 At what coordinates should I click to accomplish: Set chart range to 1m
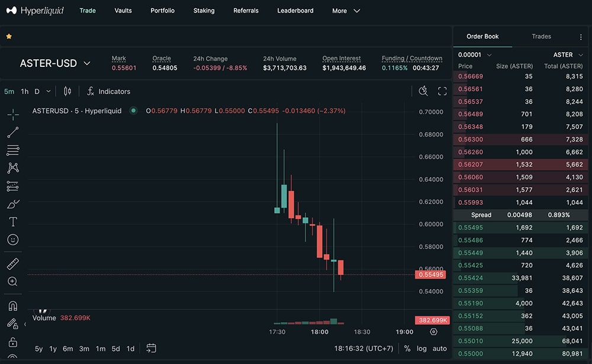pos(101,349)
